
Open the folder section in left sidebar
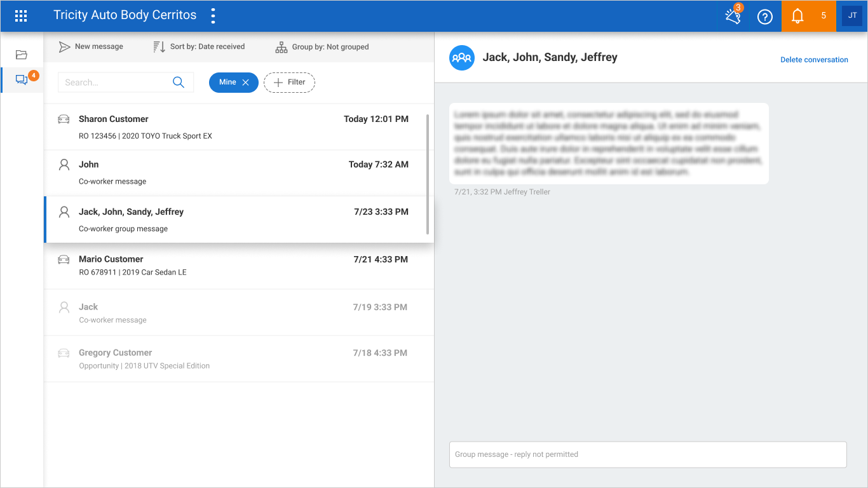pyautogui.click(x=22, y=55)
